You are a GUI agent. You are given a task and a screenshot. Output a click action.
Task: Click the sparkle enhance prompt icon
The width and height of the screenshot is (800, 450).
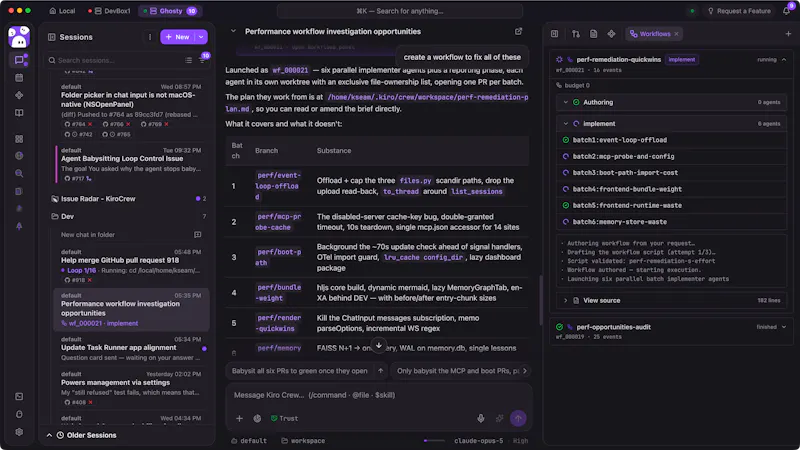coord(499,418)
